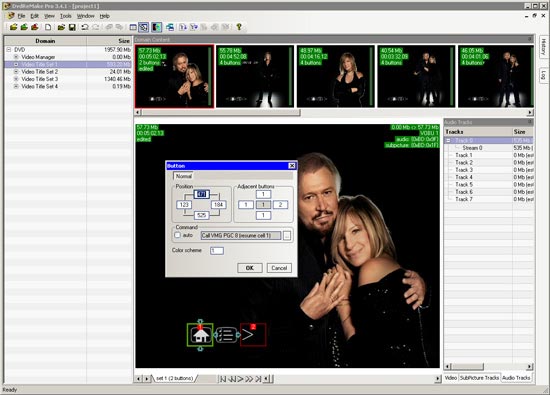The image size is (550, 395).
Task: Toggle the dark preview mode toolbar icon
Action: (x=156, y=27)
